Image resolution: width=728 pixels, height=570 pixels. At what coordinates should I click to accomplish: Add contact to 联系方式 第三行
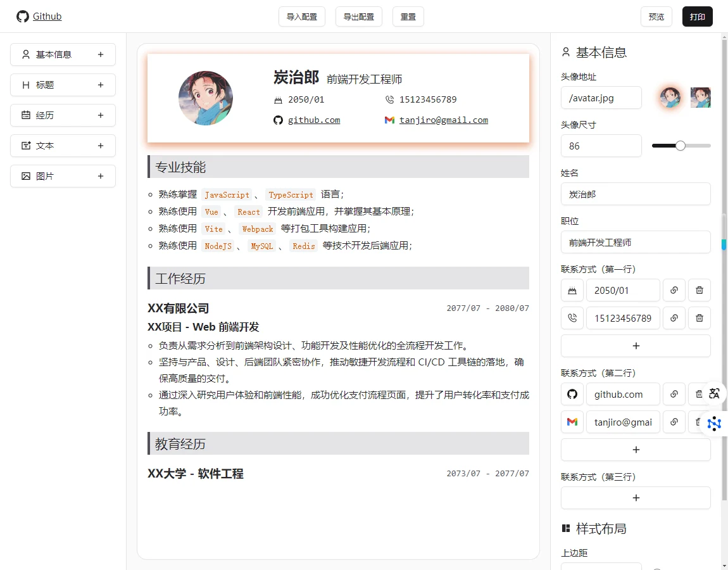[x=636, y=498]
